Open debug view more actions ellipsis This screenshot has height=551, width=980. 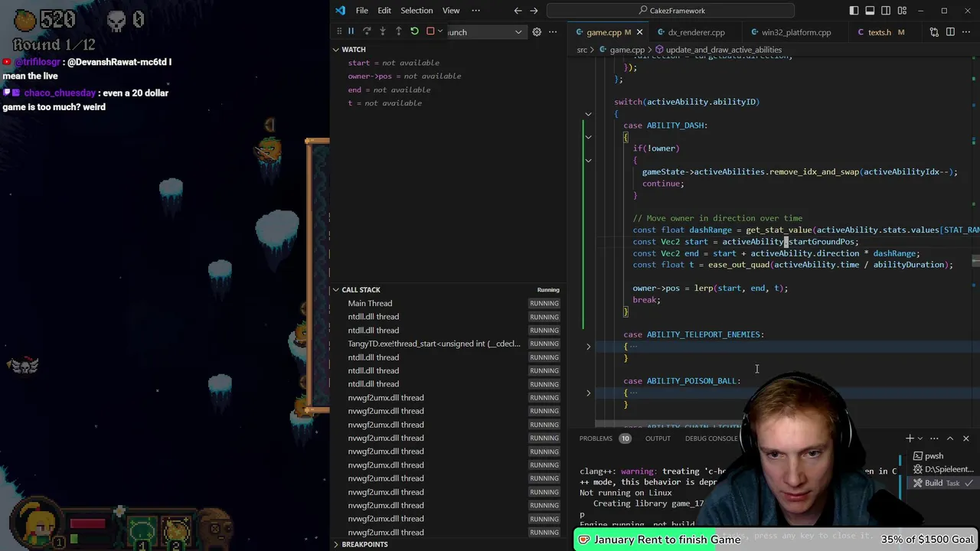(x=553, y=32)
